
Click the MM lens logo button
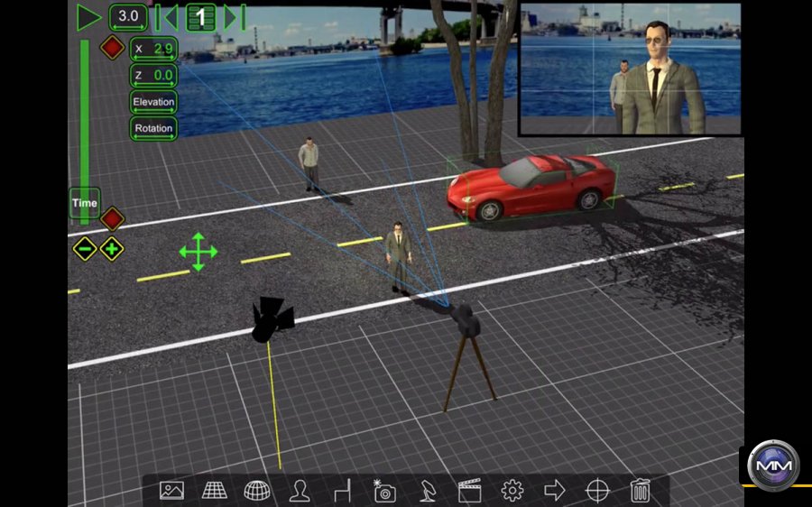[773, 466]
